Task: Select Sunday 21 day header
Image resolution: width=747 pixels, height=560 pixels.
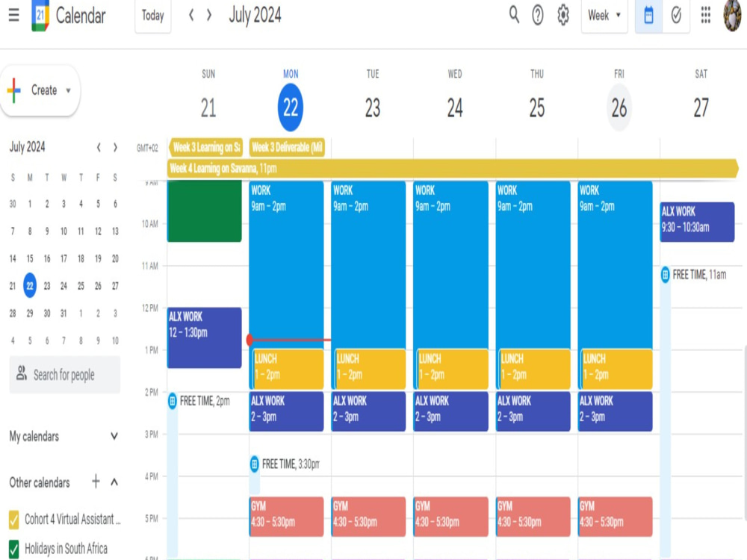Action: coord(208,108)
